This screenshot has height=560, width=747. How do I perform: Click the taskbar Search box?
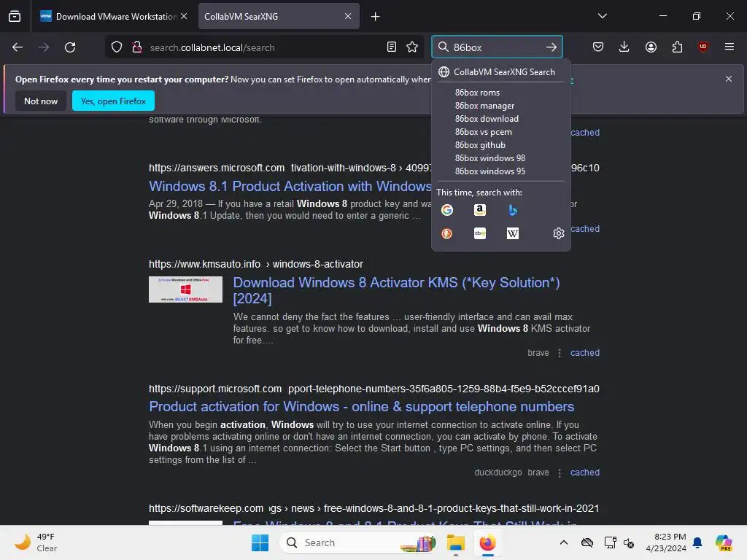(357, 542)
